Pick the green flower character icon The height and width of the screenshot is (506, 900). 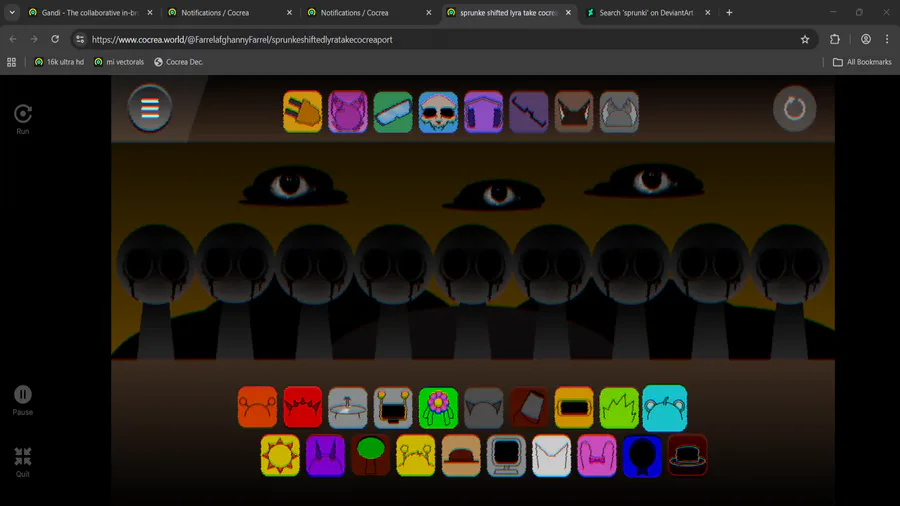pyautogui.click(x=439, y=407)
